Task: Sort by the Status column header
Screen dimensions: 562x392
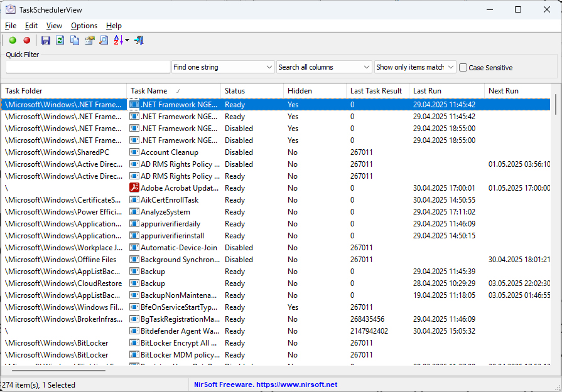Action: tap(252, 91)
